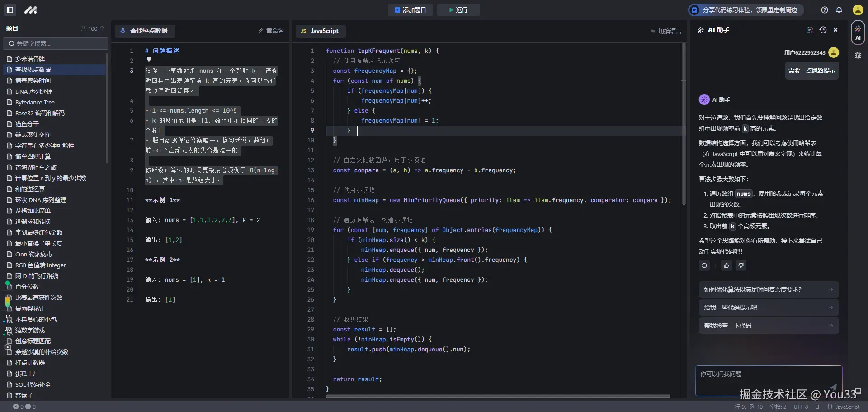The width and height of the screenshot is (868, 412).
Task: Select the 查找热点数据 problem tab
Action: pyautogui.click(x=145, y=31)
